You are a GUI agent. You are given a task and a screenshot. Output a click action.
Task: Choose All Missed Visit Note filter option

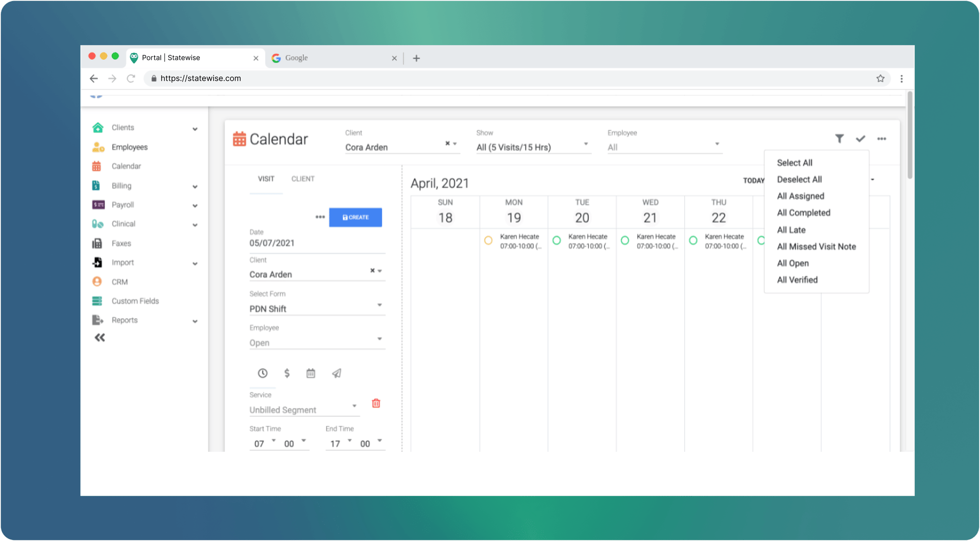pyautogui.click(x=816, y=246)
